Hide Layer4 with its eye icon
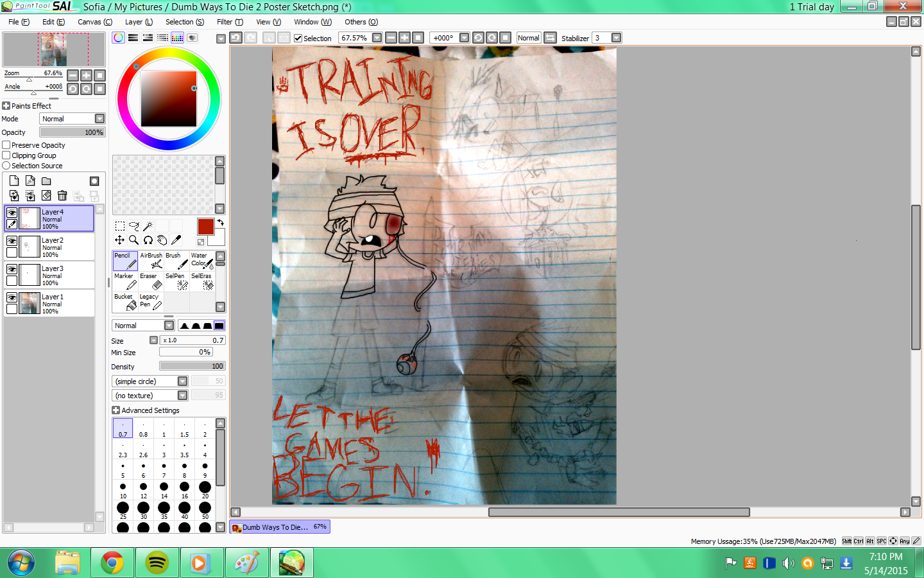 pyautogui.click(x=12, y=213)
